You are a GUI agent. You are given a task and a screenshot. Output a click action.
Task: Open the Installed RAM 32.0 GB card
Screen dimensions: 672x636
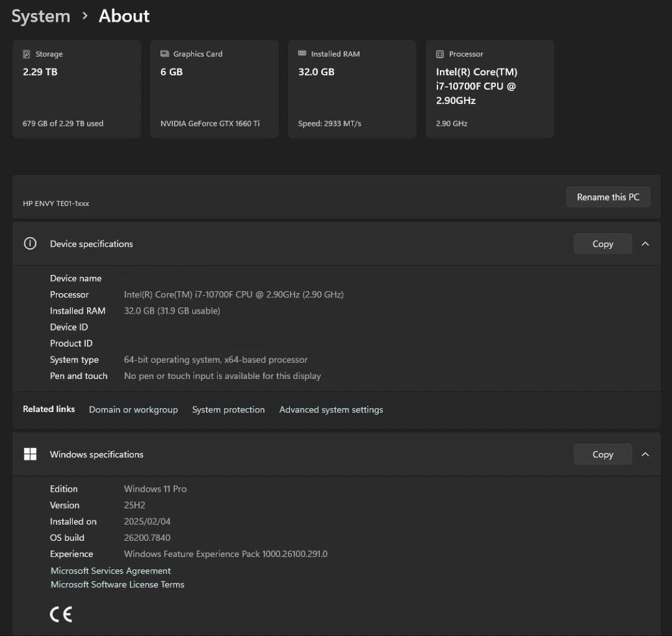pos(352,89)
